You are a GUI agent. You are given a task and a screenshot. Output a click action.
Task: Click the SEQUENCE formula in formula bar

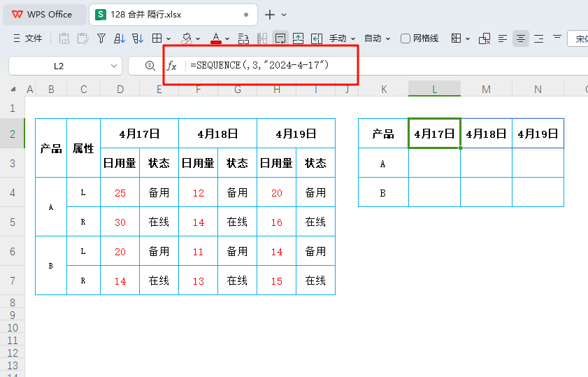click(259, 65)
